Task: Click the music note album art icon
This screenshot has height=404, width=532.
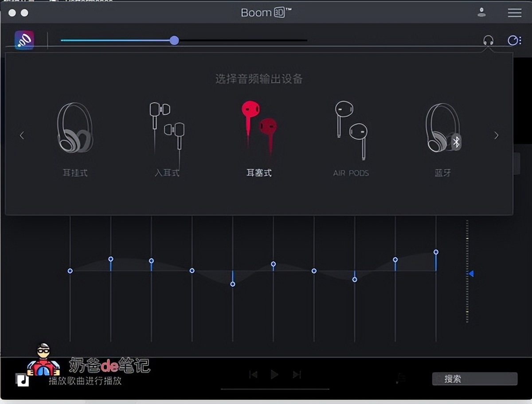Action: [22, 380]
